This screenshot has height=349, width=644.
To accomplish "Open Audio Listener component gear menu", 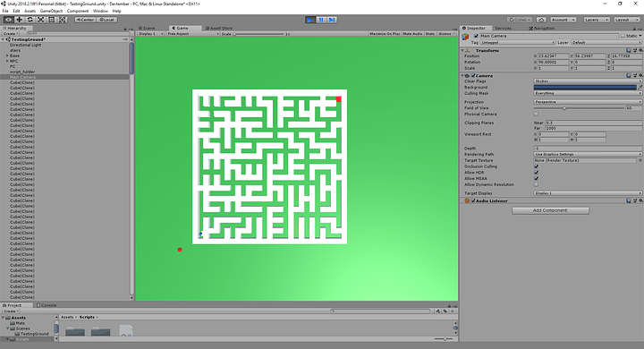I will pos(640,200).
